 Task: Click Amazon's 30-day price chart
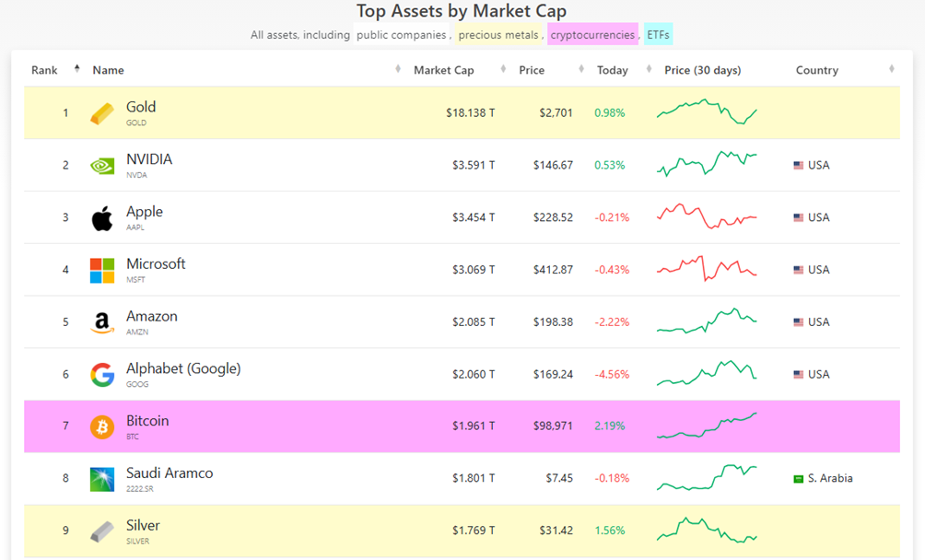(707, 321)
